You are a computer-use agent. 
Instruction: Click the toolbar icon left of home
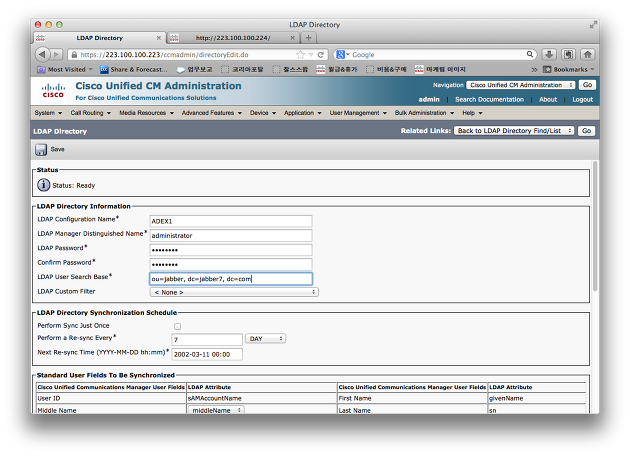(x=568, y=54)
